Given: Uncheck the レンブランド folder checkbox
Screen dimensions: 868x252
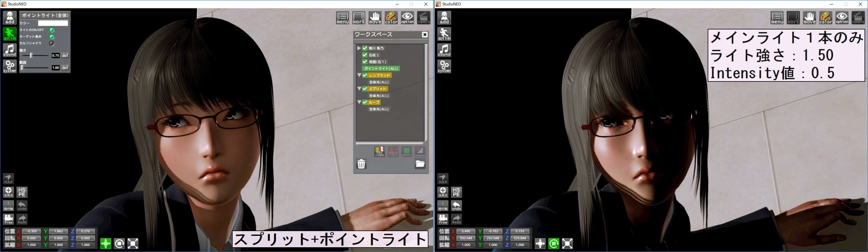Looking at the screenshot, I should tap(364, 75).
